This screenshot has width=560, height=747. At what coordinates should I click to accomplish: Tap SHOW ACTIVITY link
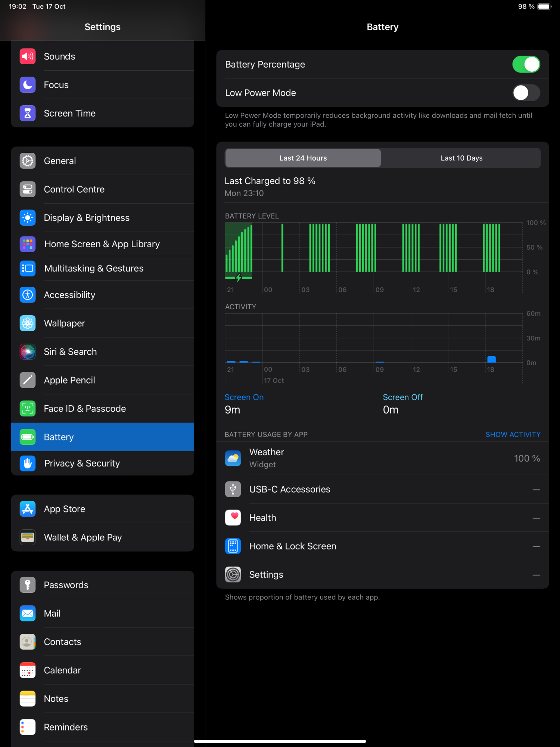[x=513, y=434]
